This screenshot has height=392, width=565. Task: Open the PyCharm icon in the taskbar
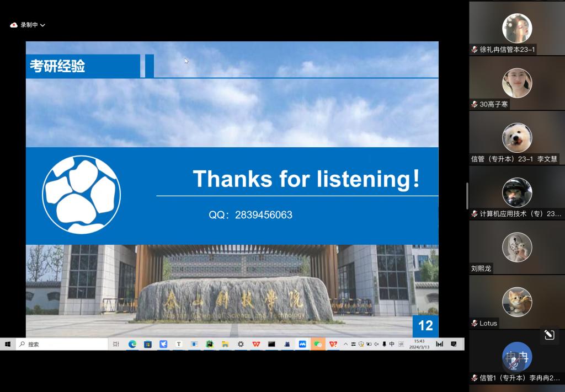click(210, 344)
